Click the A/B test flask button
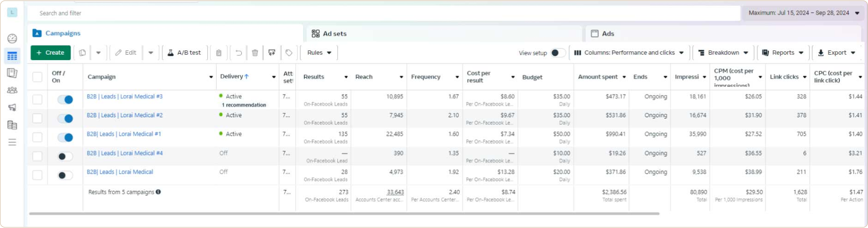Screen dimensions: 868x228 coord(184,53)
